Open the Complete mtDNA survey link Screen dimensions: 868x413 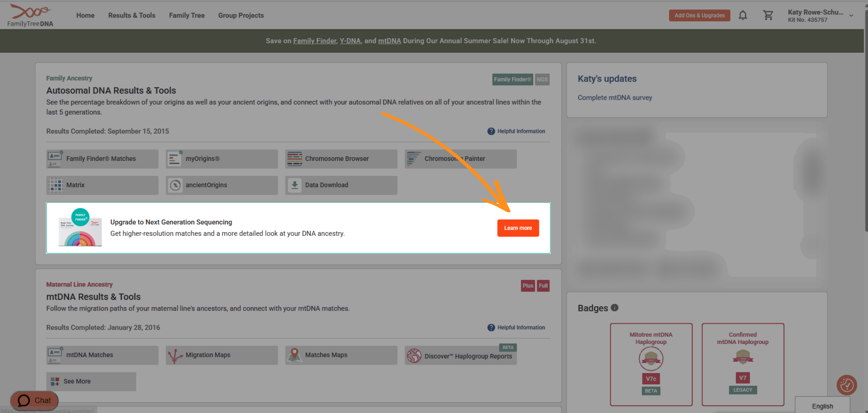coord(615,98)
